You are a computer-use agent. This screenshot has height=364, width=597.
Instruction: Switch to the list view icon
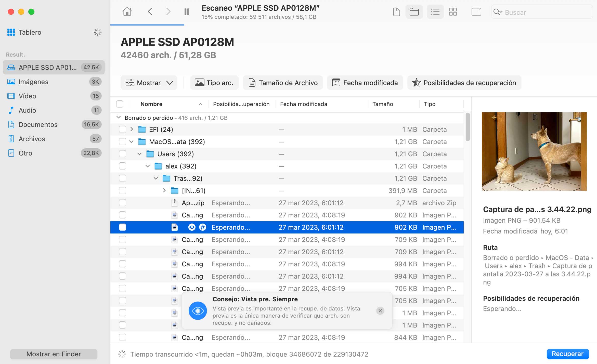[x=435, y=12]
